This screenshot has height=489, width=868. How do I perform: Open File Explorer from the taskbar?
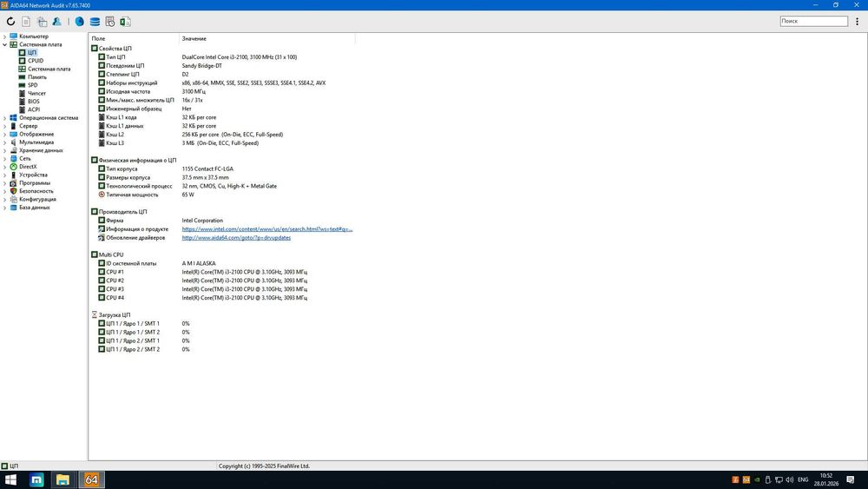62,479
